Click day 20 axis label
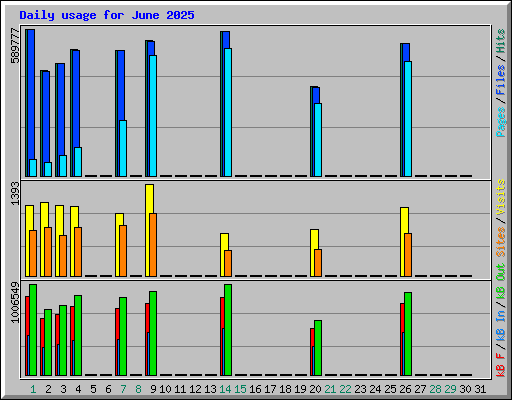512x400 pixels. (315, 389)
